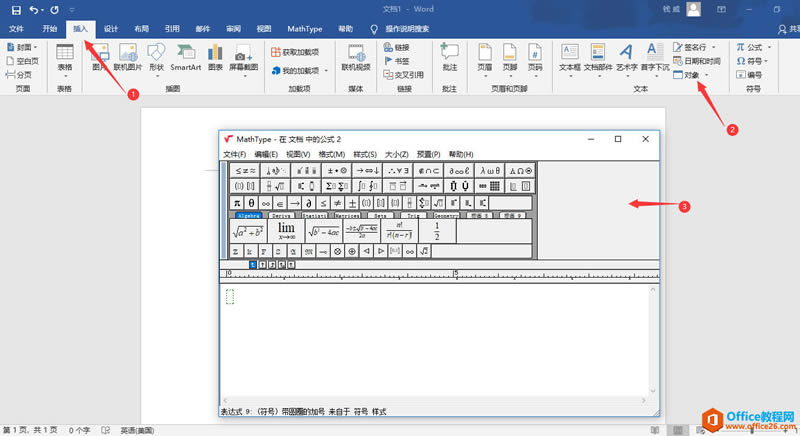Select the Geometry tab in MathType

(x=446, y=216)
